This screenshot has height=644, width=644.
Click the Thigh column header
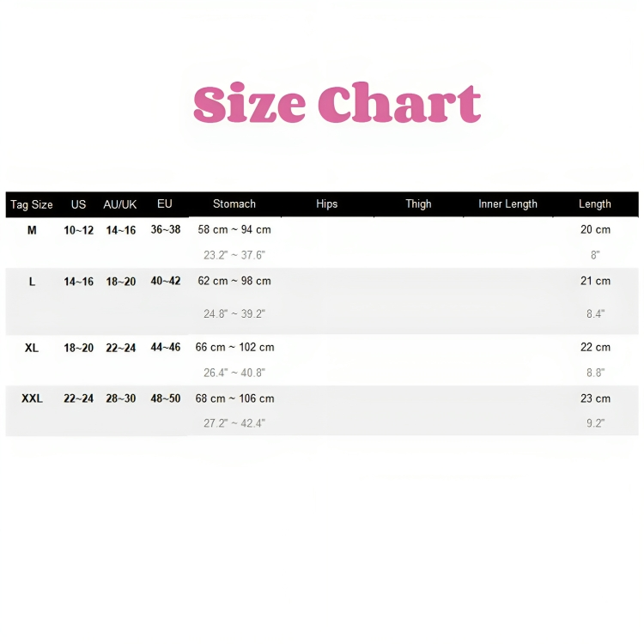(x=418, y=204)
